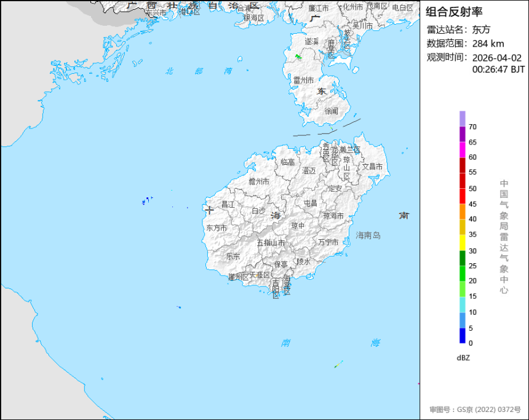Click the 海南岛 label east of the island

point(368,236)
